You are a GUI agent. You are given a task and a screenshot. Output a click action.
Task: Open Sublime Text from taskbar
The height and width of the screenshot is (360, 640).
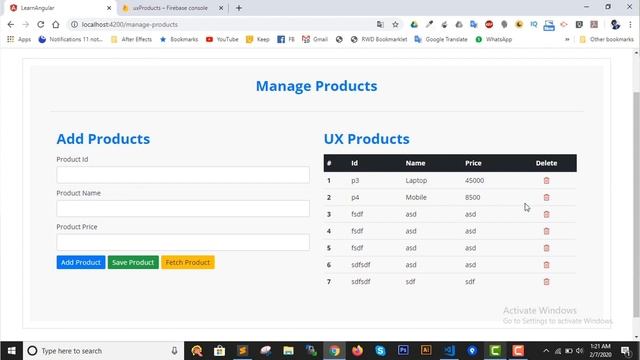pos(242,351)
